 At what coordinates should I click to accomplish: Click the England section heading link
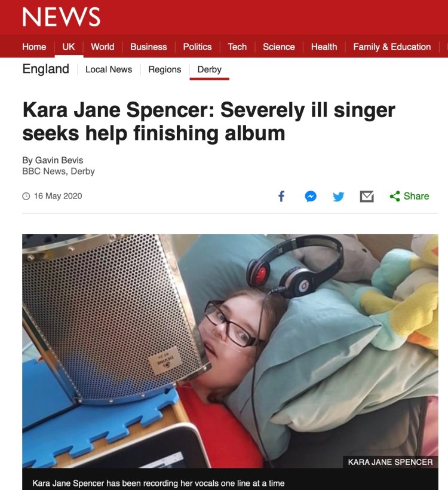click(x=45, y=69)
